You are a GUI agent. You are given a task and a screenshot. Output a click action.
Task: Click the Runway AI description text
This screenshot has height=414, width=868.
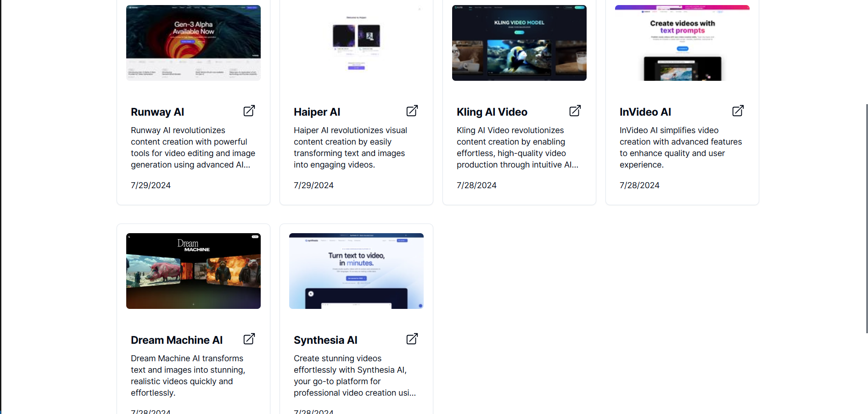click(193, 147)
